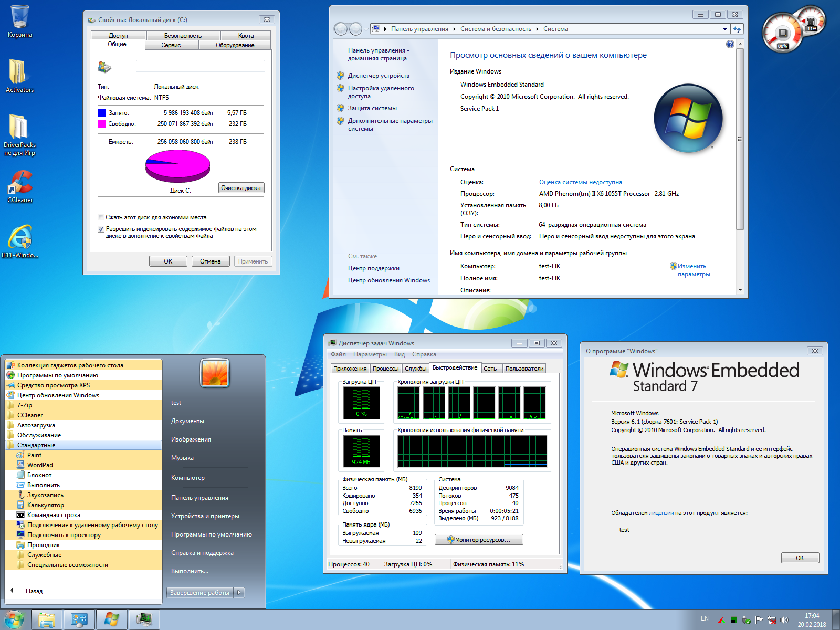Switch to the Безопасность tab in disk properties
Screen dimensions: 840x630
[183, 36]
